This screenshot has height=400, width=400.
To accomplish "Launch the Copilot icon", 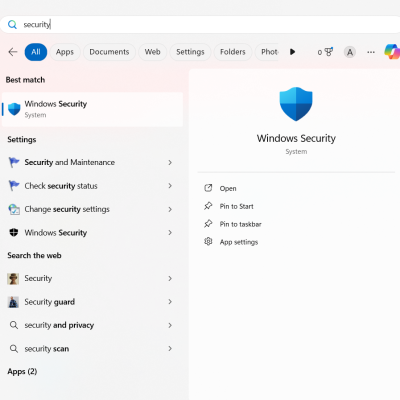I will coord(392,52).
